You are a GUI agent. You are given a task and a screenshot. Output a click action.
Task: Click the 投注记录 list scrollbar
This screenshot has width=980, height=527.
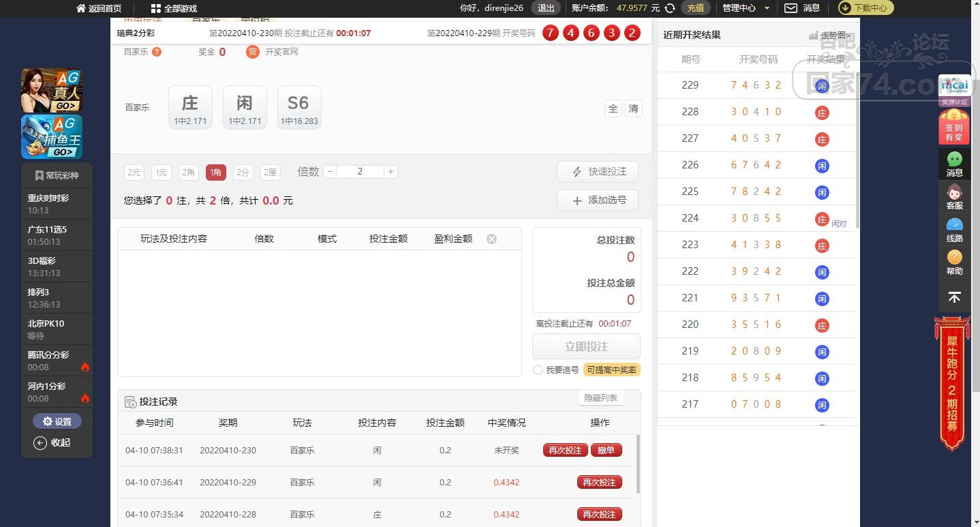pyautogui.click(x=639, y=464)
